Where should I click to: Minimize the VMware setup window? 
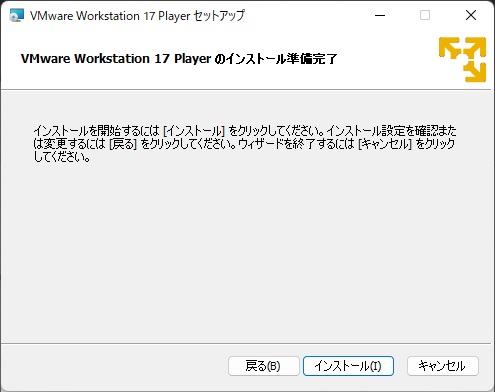[x=380, y=15]
